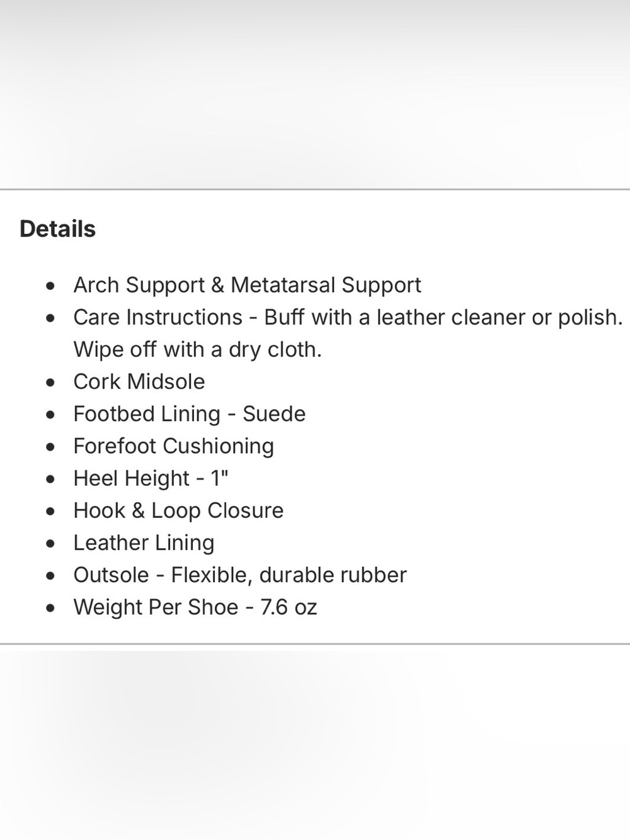Screen dimensions: 630x840
Task: Click the bullet before Care Instructions
Action: pos(50,318)
